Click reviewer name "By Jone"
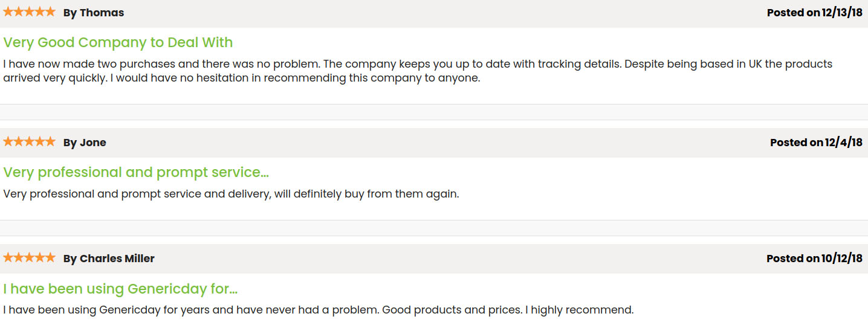Image resolution: width=868 pixels, height=328 pixels. click(85, 143)
